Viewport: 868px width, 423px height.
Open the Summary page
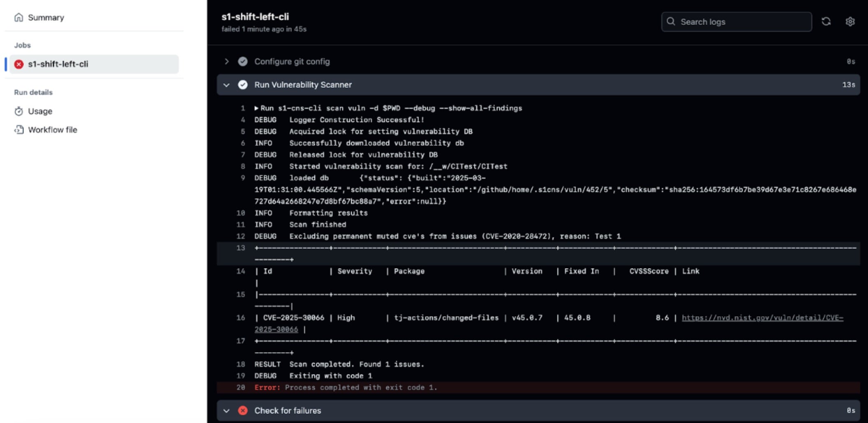[x=46, y=17]
